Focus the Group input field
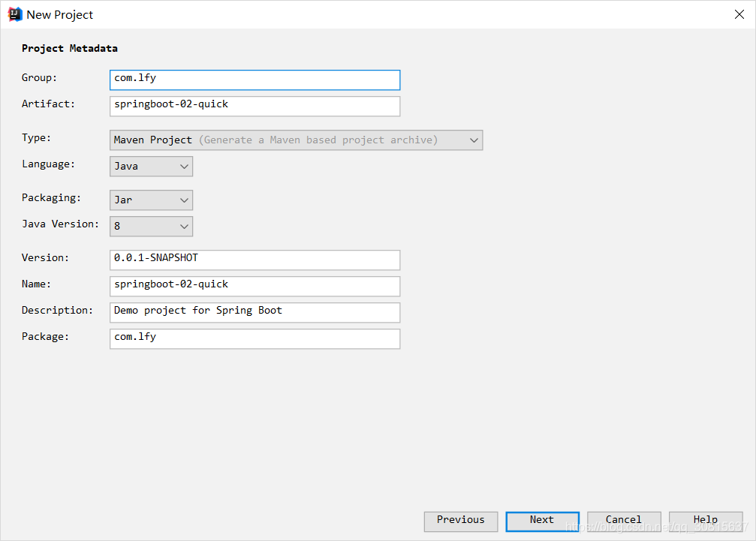This screenshot has height=541, width=756. [255, 80]
